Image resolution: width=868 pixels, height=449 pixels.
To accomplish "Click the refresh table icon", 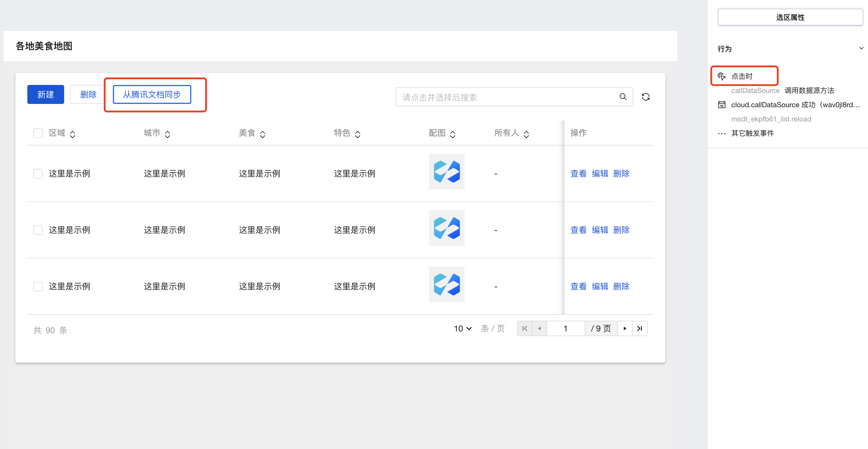I will pyautogui.click(x=646, y=97).
